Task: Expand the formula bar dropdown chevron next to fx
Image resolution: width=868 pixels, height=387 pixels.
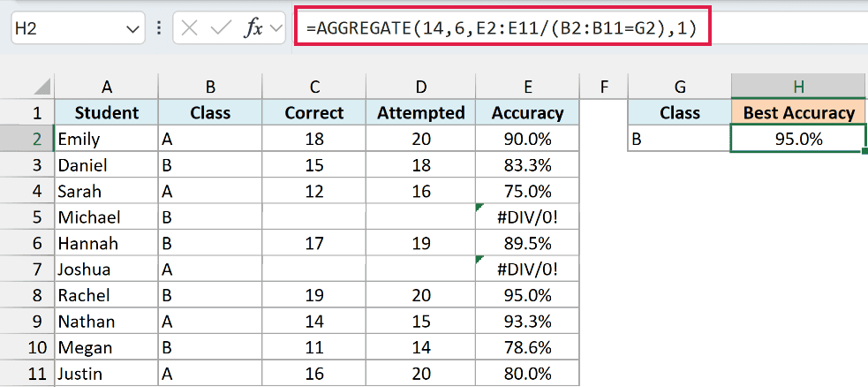Action: coord(275,29)
